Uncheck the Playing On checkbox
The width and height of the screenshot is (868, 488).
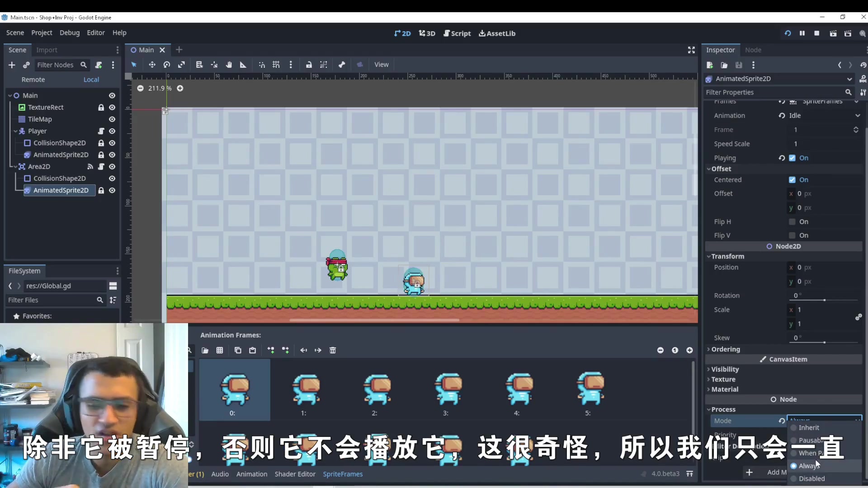click(x=792, y=158)
